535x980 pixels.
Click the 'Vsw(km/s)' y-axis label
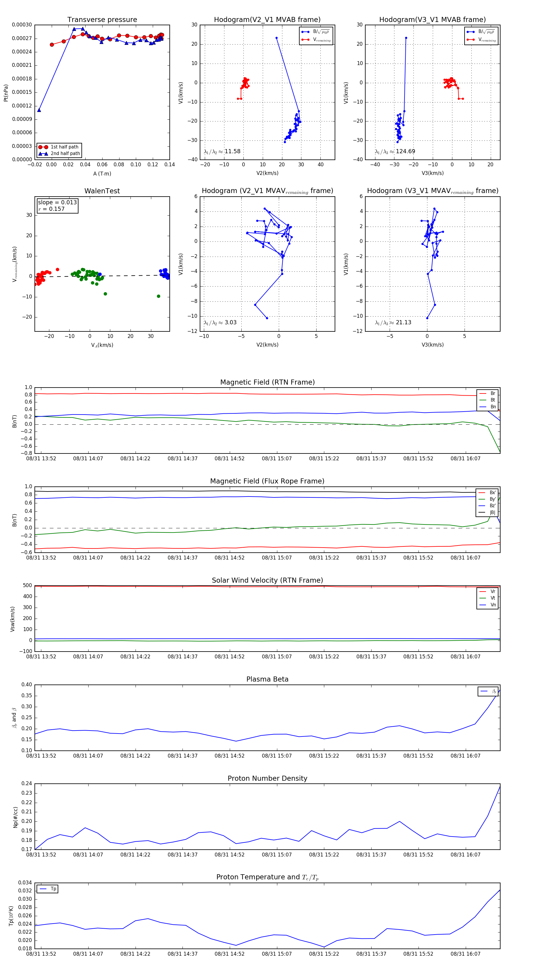pos(12,619)
